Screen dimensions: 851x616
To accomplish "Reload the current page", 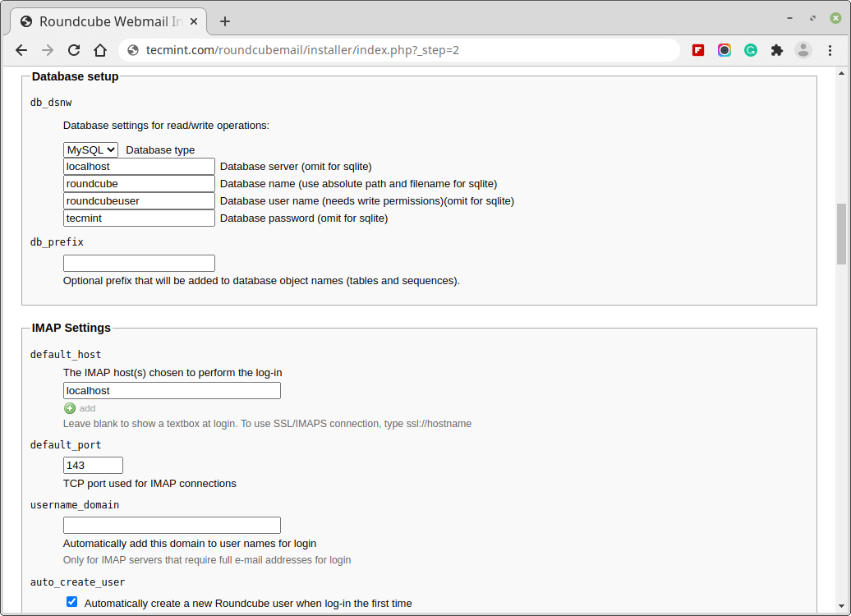I will tap(74, 50).
